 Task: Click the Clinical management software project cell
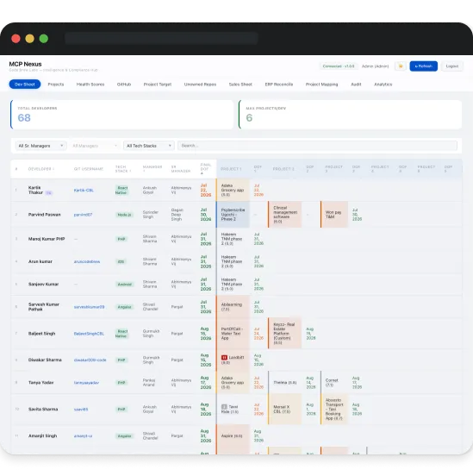tap(284, 215)
